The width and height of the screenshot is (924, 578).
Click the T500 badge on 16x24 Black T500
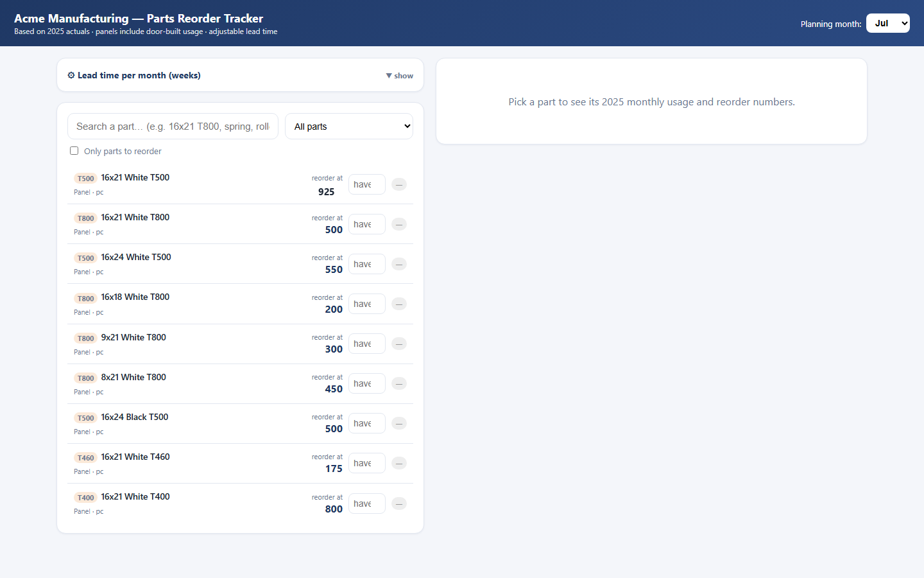[85, 418]
